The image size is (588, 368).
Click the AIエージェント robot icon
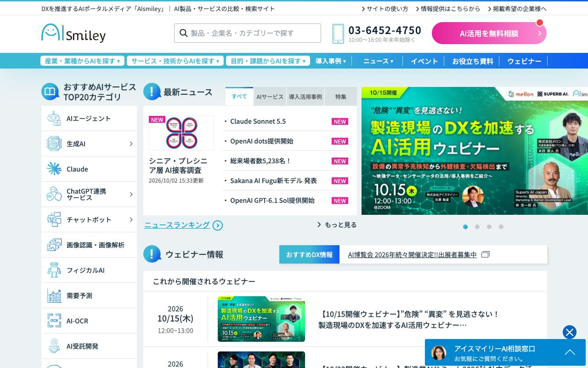(54, 118)
